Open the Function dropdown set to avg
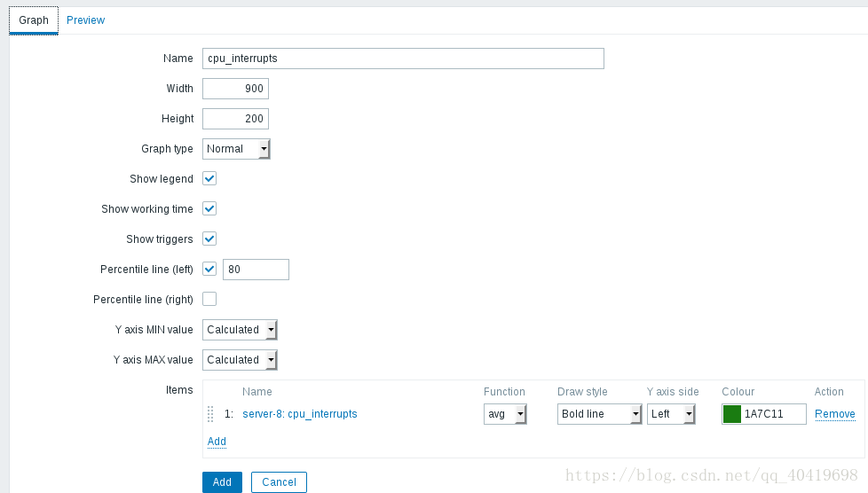Viewport: 868px width, 493px height. coord(505,414)
